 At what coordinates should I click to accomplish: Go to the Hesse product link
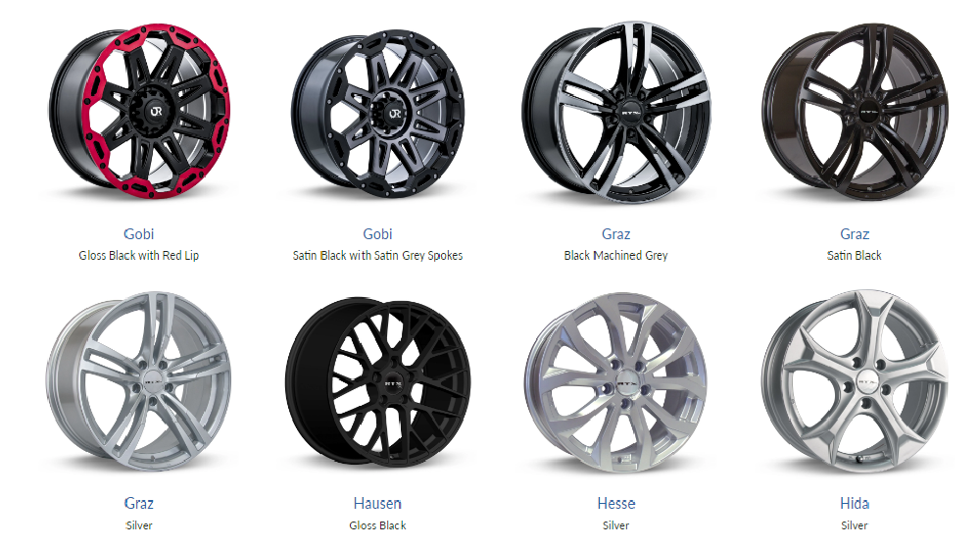(x=616, y=504)
